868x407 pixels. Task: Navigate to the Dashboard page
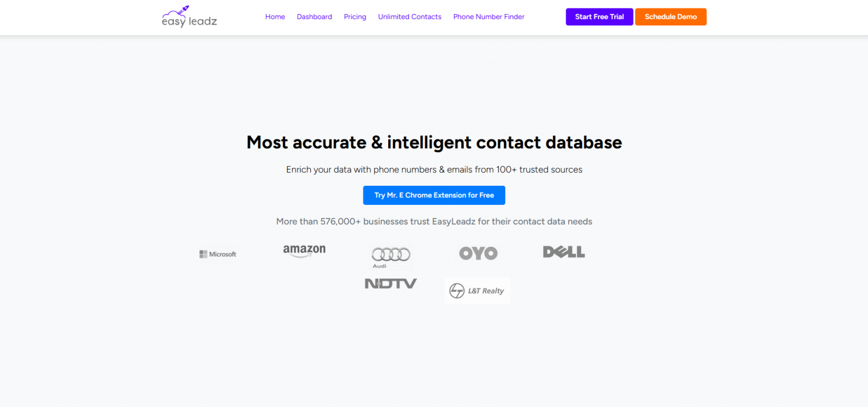point(314,16)
